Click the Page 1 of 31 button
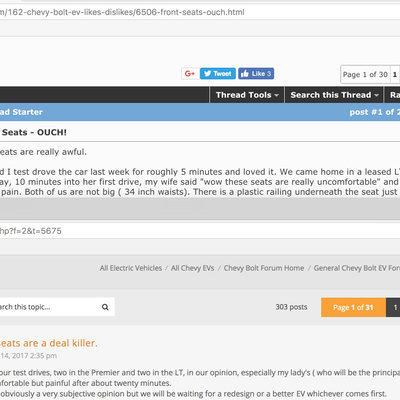The image size is (400, 400). pos(353,307)
